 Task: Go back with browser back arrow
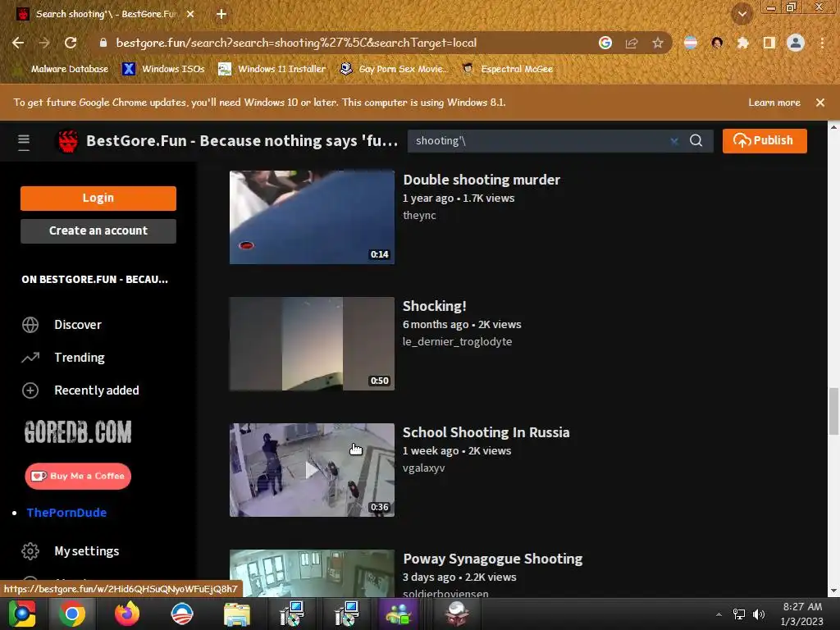coord(18,43)
